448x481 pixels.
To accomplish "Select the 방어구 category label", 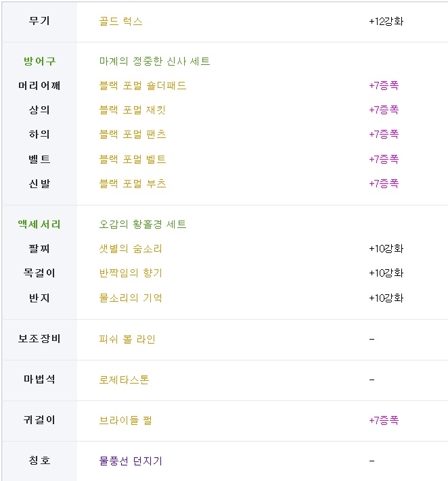I will [39, 62].
